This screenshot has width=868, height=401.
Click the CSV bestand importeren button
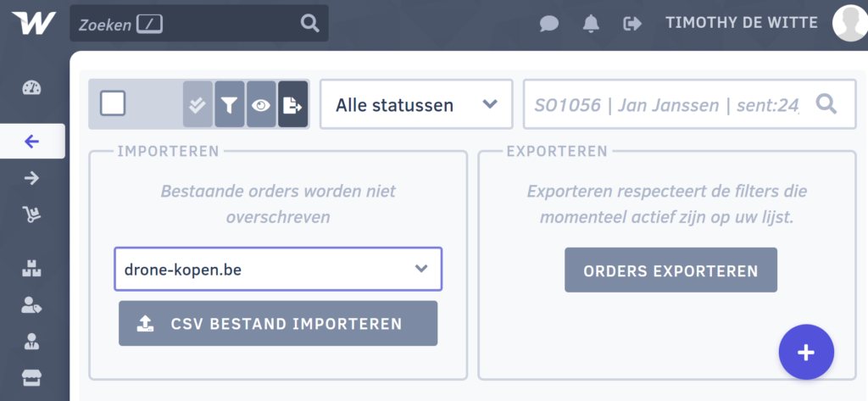click(278, 324)
